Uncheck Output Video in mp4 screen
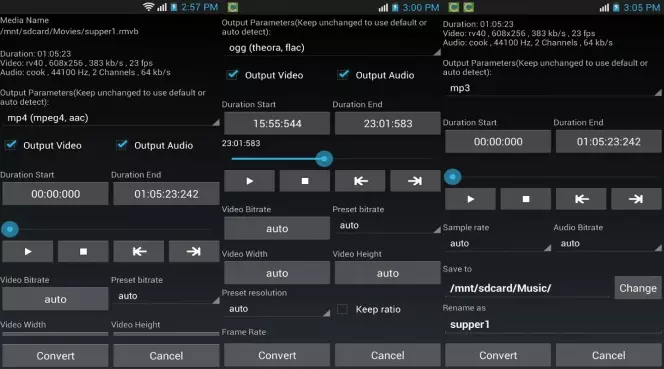 [x=11, y=145]
